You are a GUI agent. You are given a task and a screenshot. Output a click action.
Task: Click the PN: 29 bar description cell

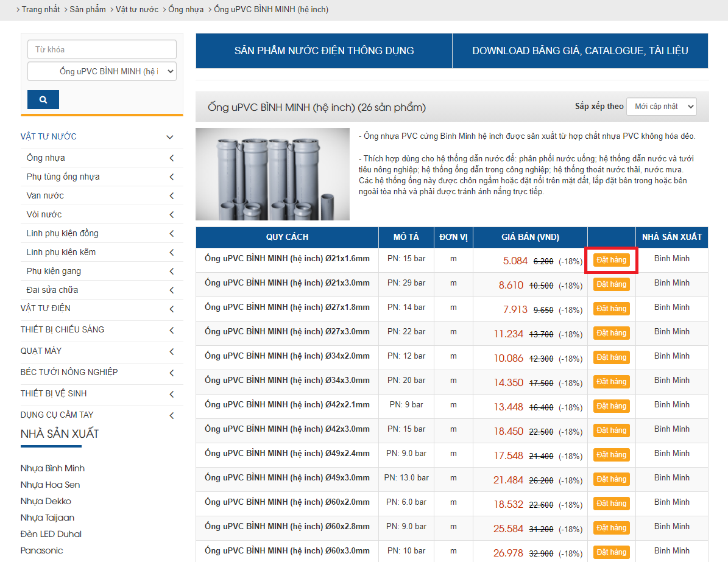[x=406, y=283]
